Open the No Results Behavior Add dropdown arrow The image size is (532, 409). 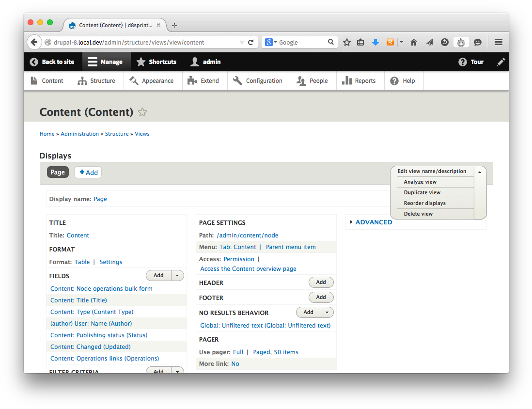pyautogui.click(x=327, y=312)
